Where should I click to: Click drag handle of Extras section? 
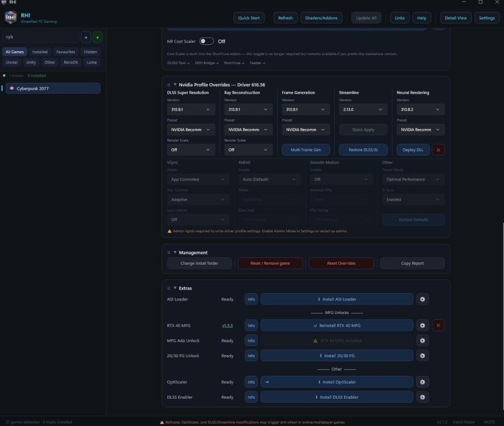[169, 289]
